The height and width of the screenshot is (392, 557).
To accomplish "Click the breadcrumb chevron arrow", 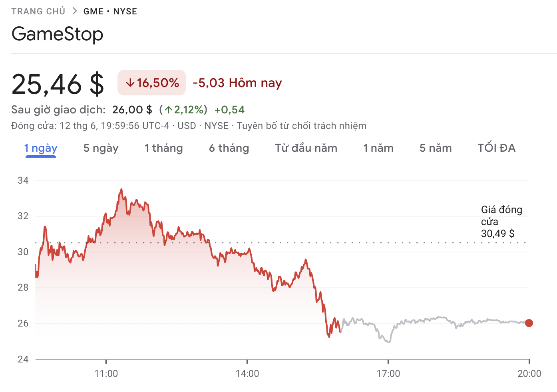I will (75, 11).
